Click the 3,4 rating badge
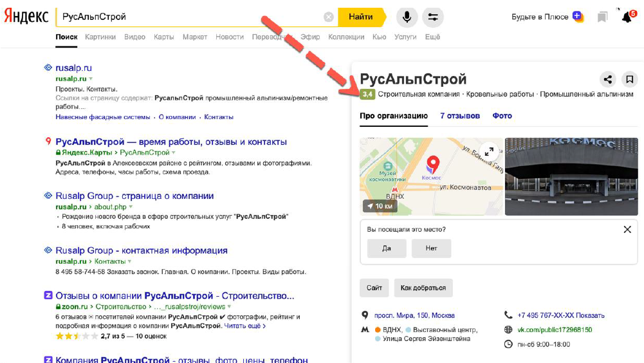Image resolution: width=644 pixels, height=363 pixels. click(x=367, y=94)
